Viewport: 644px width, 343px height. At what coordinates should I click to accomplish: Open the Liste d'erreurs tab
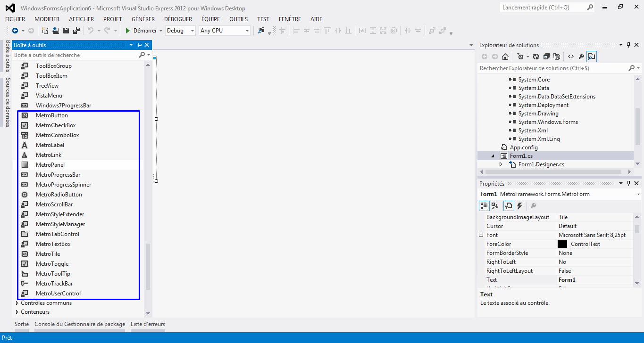[x=148, y=324]
